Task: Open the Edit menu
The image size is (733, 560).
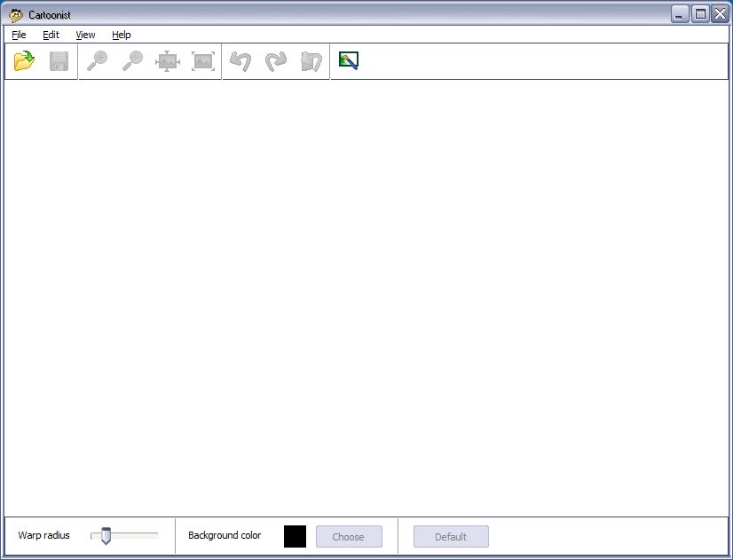Action: (51, 35)
